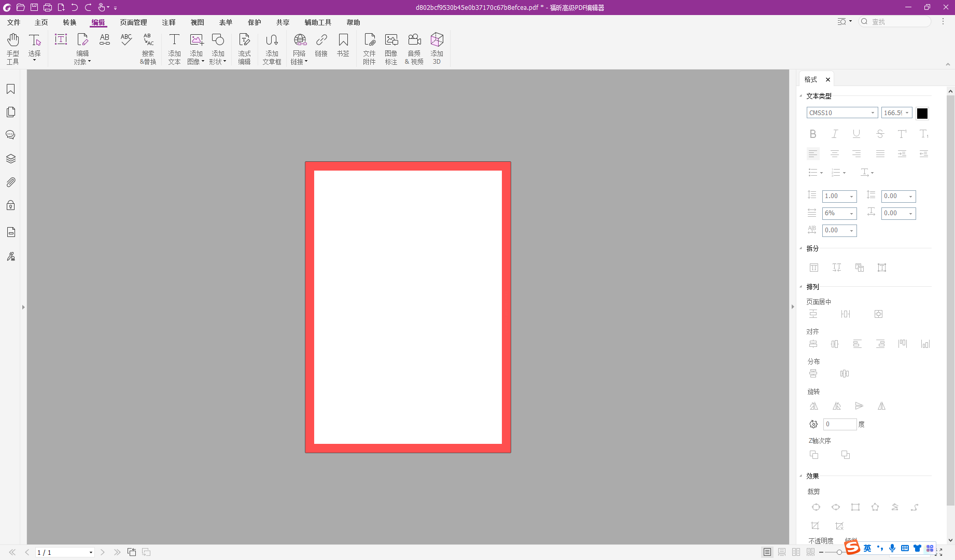Select the Hand tool
The width and height of the screenshot is (955, 560).
[13, 49]
